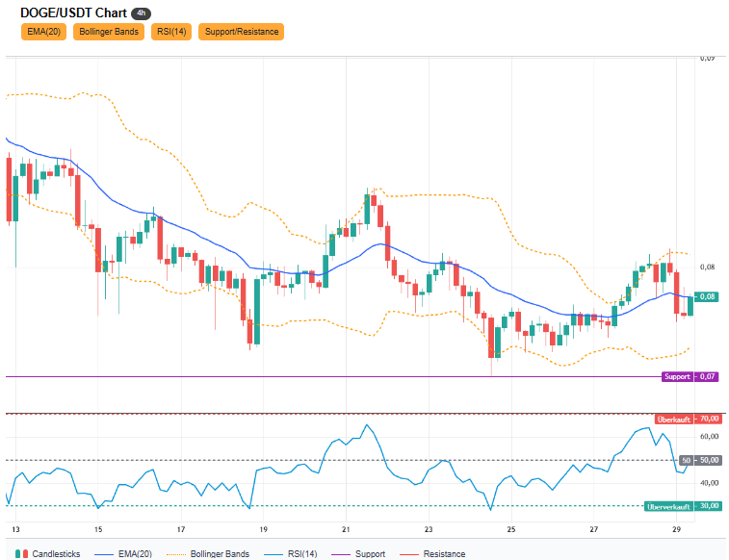Toggle Resistance line in the legend
Image resolution: width=729 pixels, height=560 pixels.
pos(432,554)
